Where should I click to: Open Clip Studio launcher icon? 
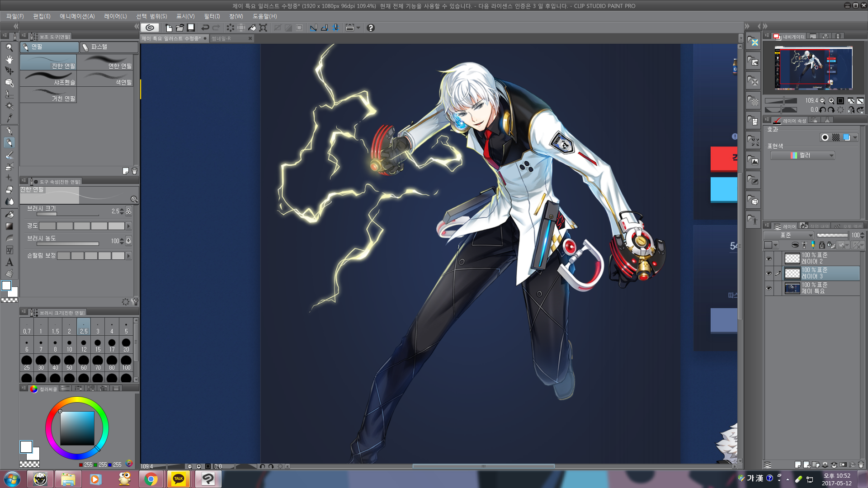[x=150, y=28]
